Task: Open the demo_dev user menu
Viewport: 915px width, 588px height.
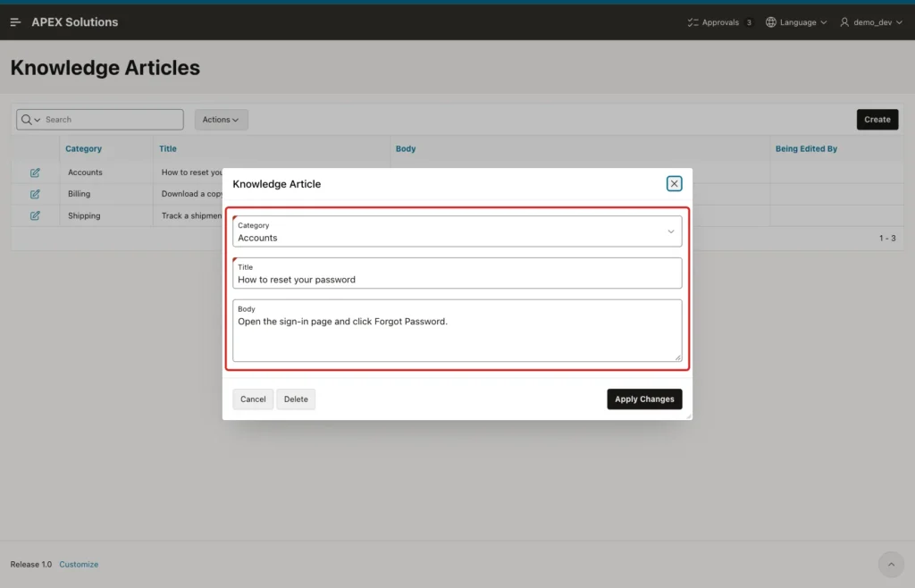Action: [x=871, y=22]
